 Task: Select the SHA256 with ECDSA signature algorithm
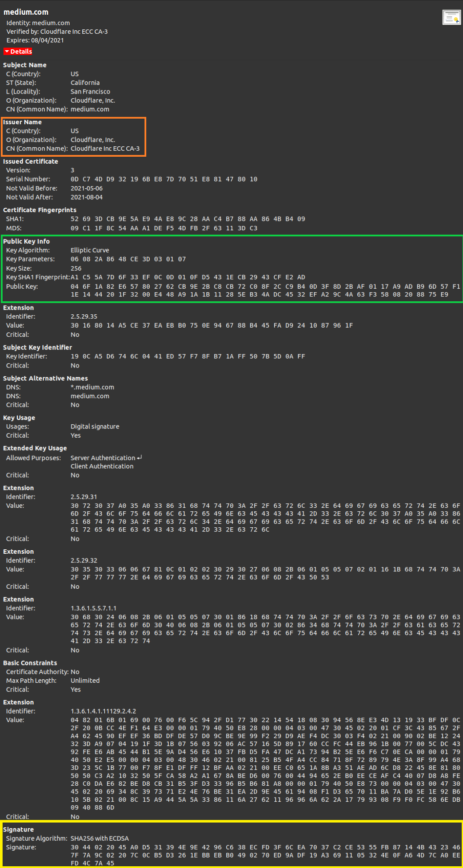point(100,839)
